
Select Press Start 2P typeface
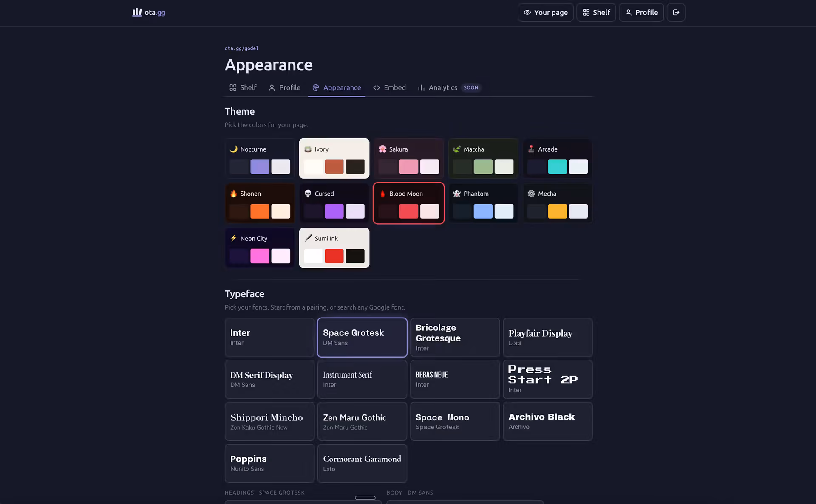547,379
